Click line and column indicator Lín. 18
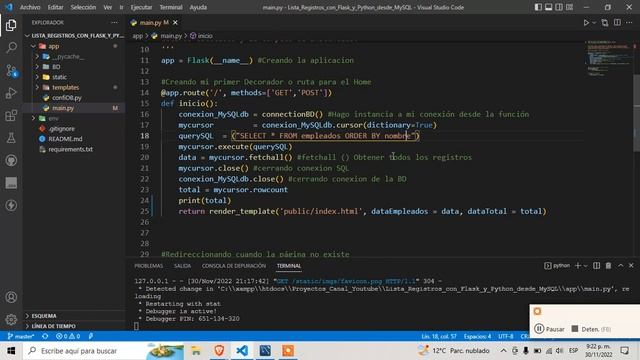The height and width of the screenshot is (360, 640). 439,336
